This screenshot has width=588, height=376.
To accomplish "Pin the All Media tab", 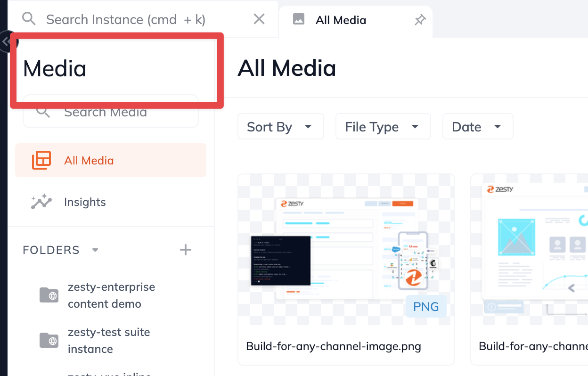I will (420, 20).
